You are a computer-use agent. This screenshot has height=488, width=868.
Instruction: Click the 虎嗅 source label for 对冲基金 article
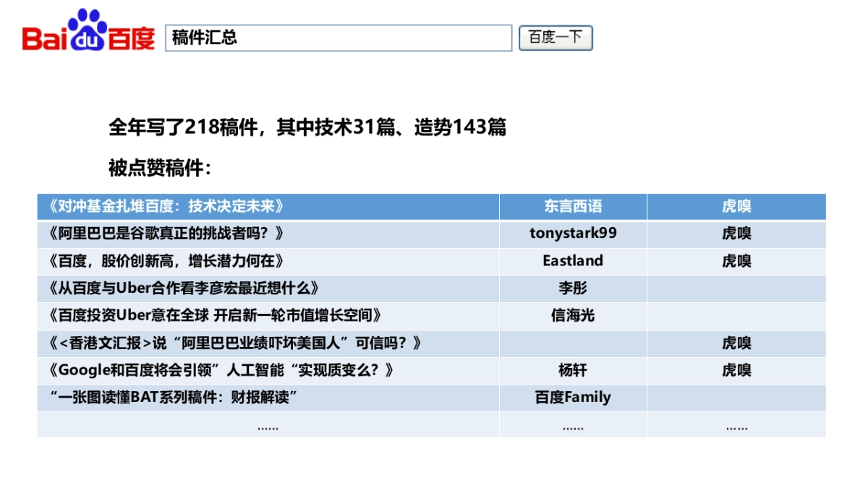[x=736, y=206]
